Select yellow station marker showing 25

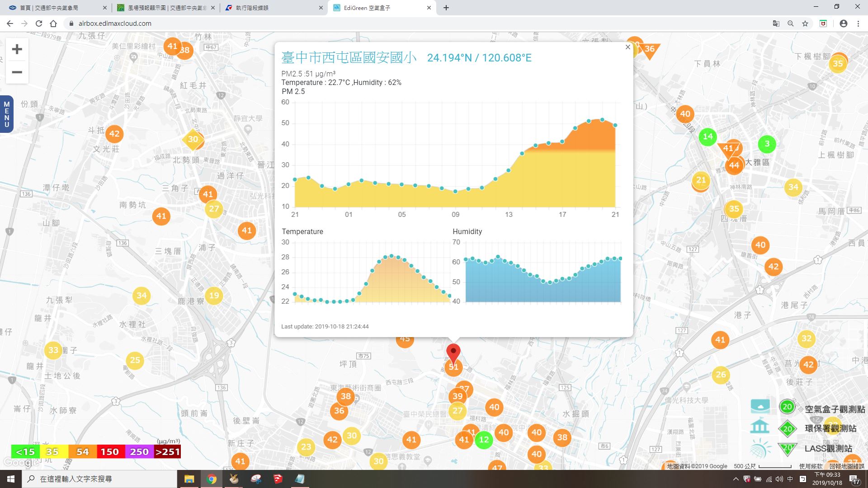coord(135,360)
